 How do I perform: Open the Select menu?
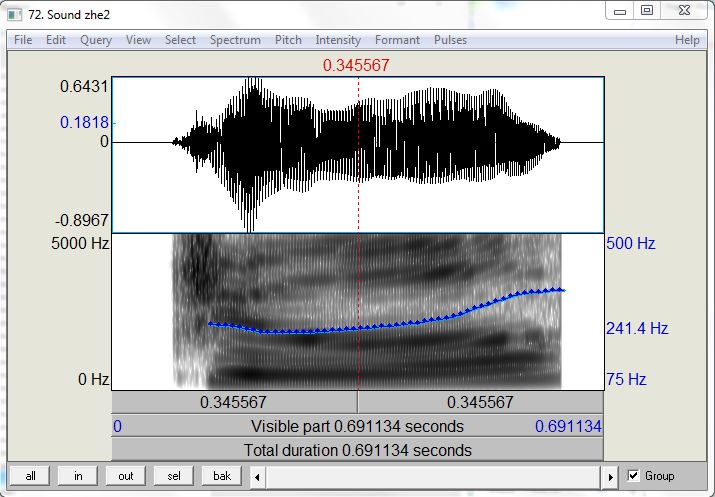click(x=180, y=40)
